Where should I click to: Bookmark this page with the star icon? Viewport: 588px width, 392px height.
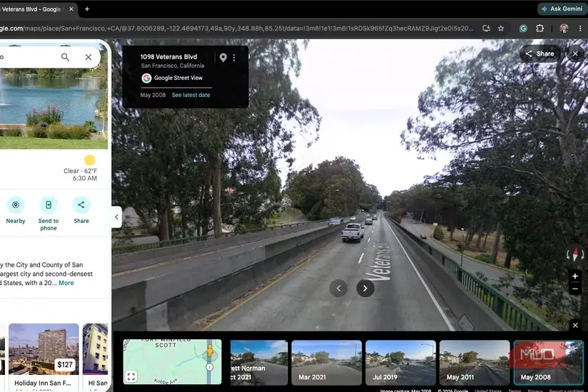(x=501, y=29)
